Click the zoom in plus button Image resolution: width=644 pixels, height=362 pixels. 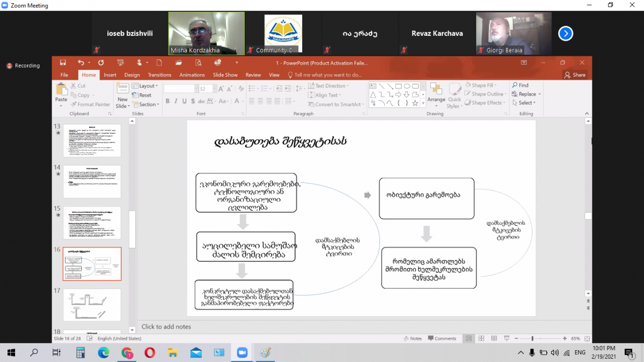(x=565, y=338)
